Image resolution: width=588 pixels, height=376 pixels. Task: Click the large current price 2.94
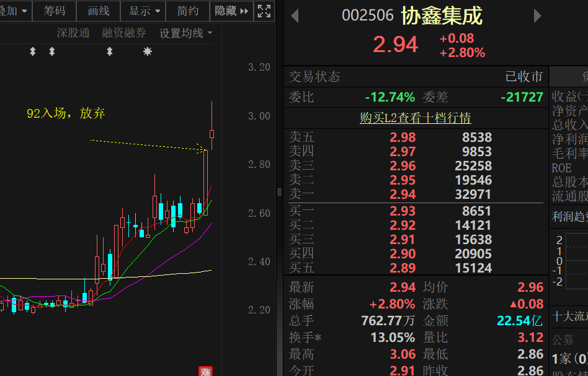click(395, 45)
